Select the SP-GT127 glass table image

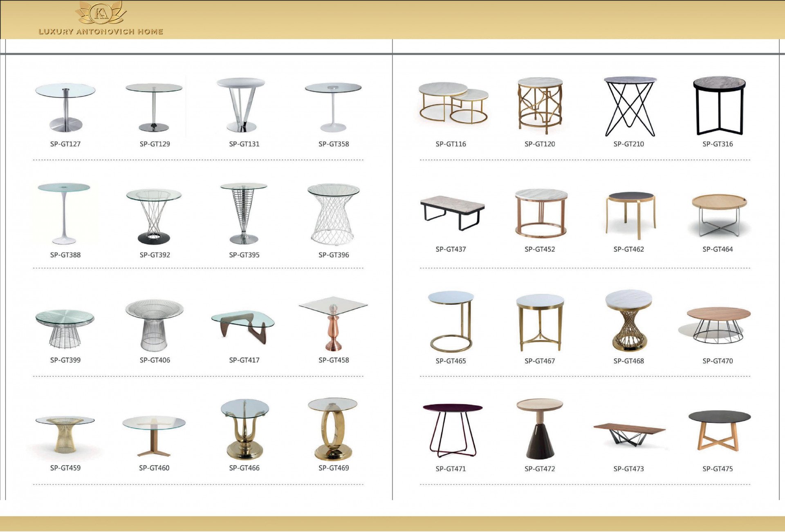[x=65, y=107]
